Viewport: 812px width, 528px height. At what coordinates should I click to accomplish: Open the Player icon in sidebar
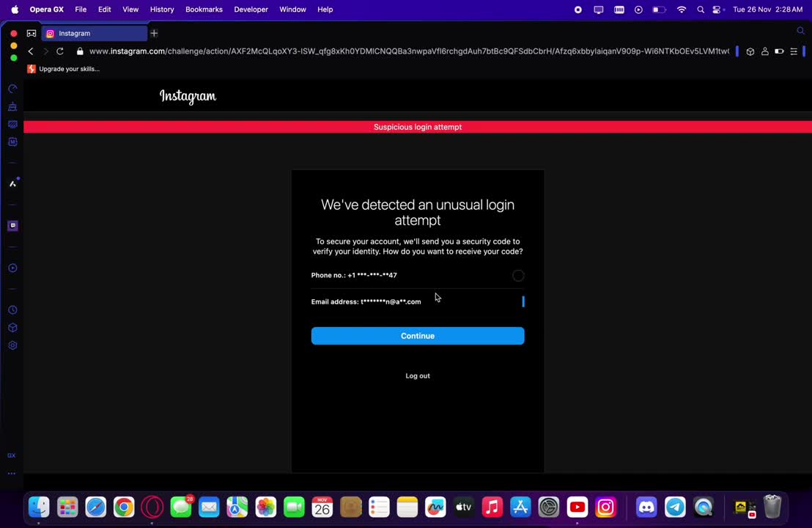13,268
